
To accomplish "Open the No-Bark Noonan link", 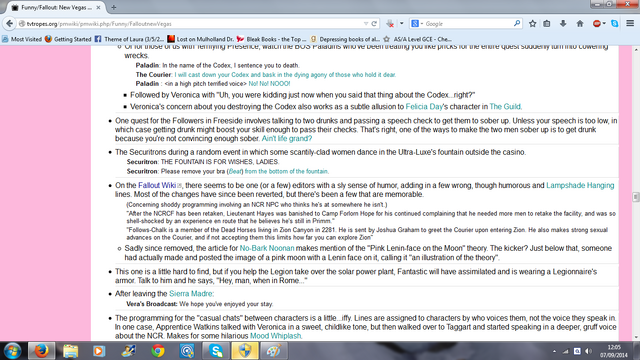I will point(267,248).
